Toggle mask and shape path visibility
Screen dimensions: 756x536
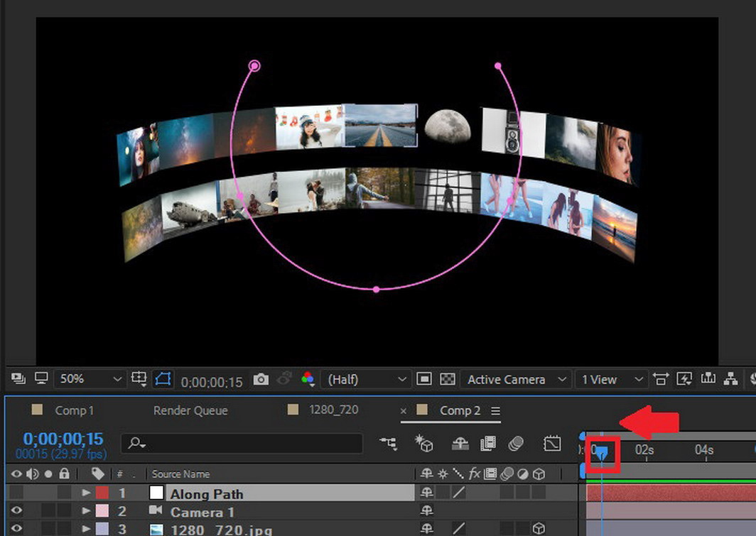click(x=162, y=380)
